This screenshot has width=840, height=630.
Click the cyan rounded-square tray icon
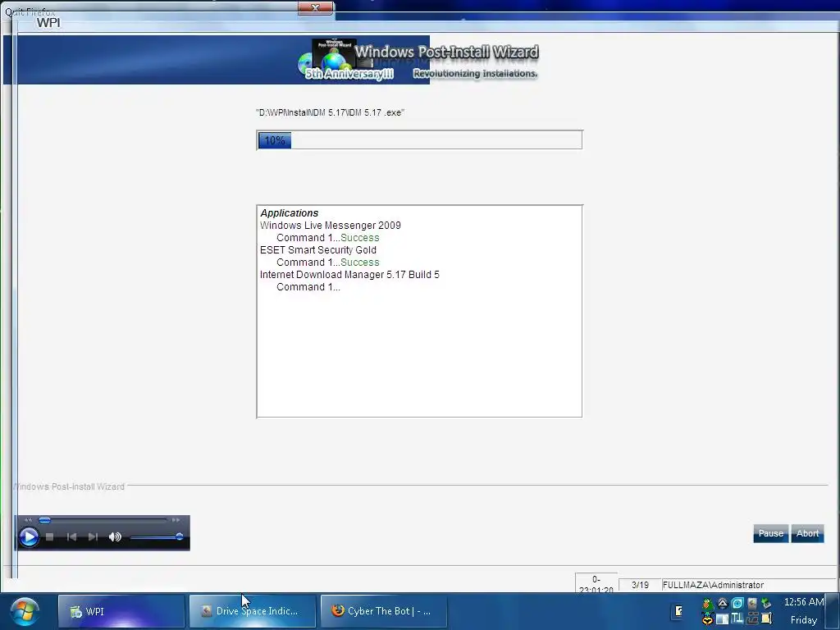click(737, 604)
